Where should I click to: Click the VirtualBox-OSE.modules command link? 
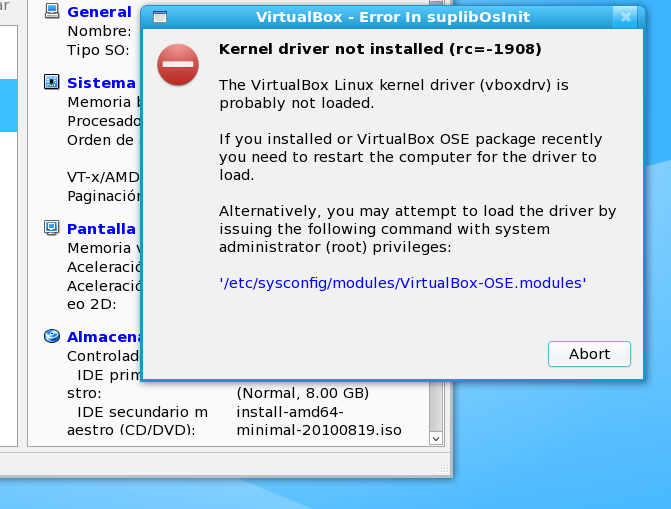point(403,283)
